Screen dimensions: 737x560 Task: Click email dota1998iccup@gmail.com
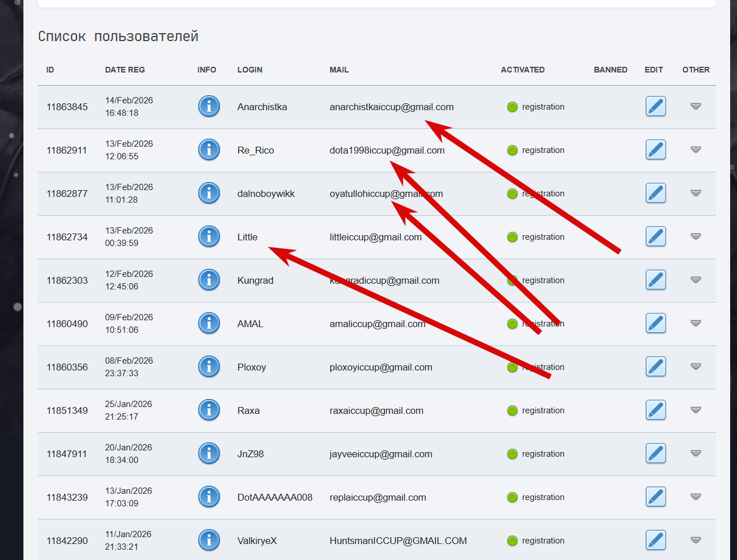pos(387,150)
